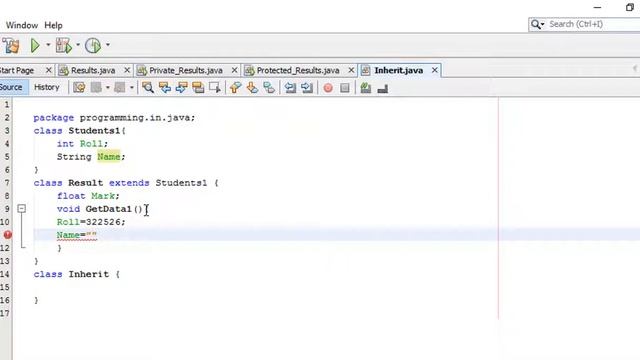Click the Profile Project icon
Screen dimensions: 640x360
click(93, 45)
